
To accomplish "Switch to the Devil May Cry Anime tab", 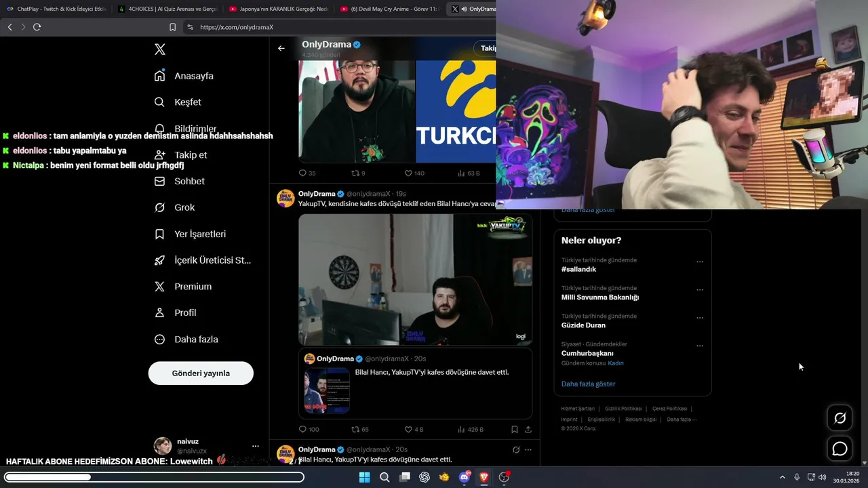I will (390, 9).
